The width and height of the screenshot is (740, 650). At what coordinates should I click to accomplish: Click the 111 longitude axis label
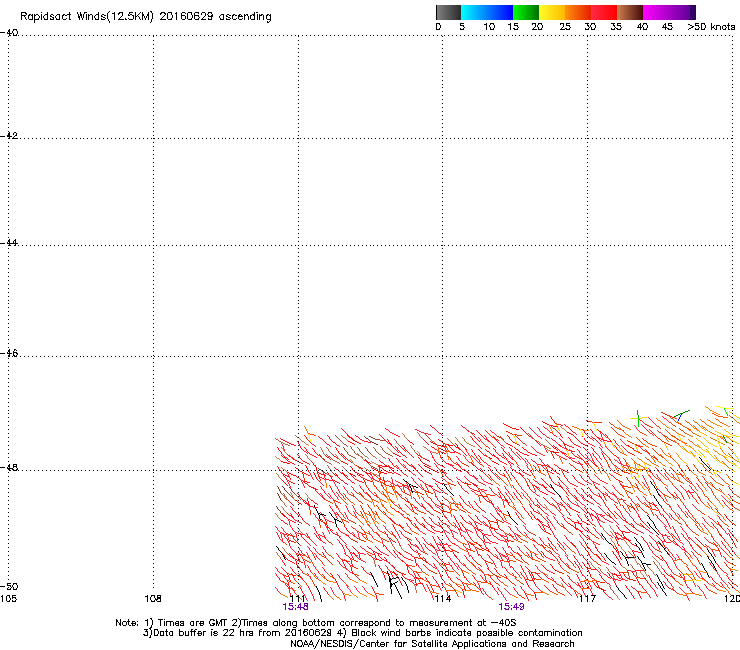pos(297,599)
